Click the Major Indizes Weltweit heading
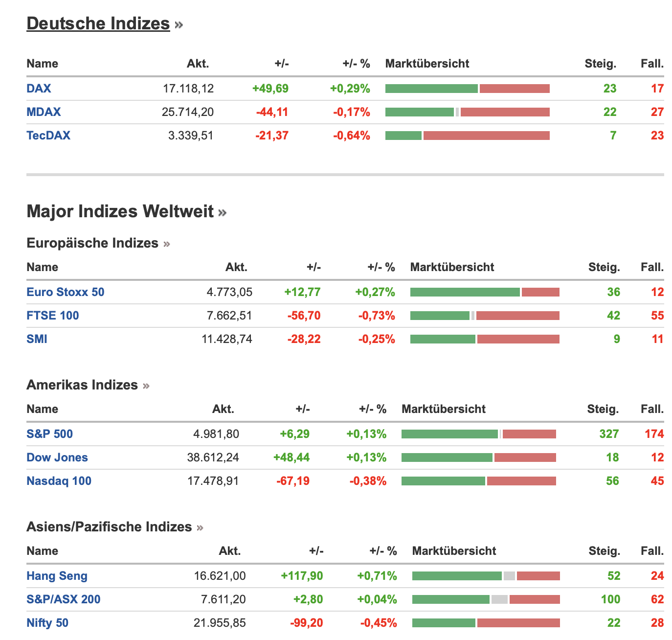 pos(120,211)
